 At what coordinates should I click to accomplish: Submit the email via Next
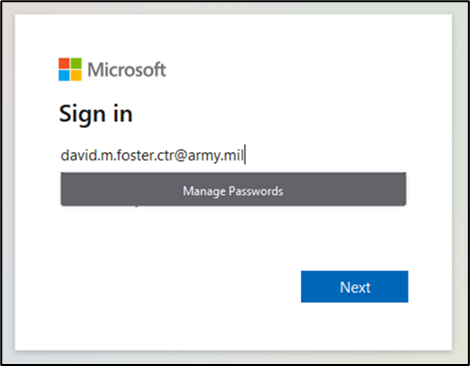(x=354, y=287)
